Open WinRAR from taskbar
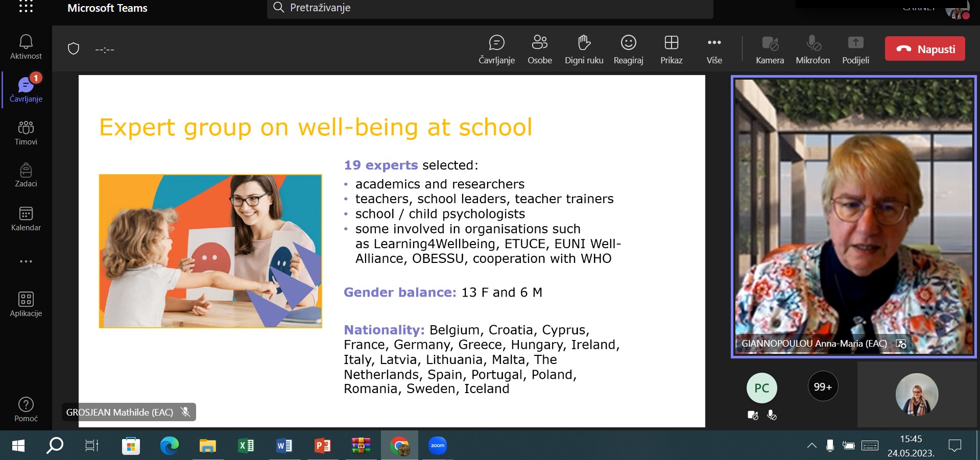The height and width of the screenshot is (460, 980). pos(361,446)
